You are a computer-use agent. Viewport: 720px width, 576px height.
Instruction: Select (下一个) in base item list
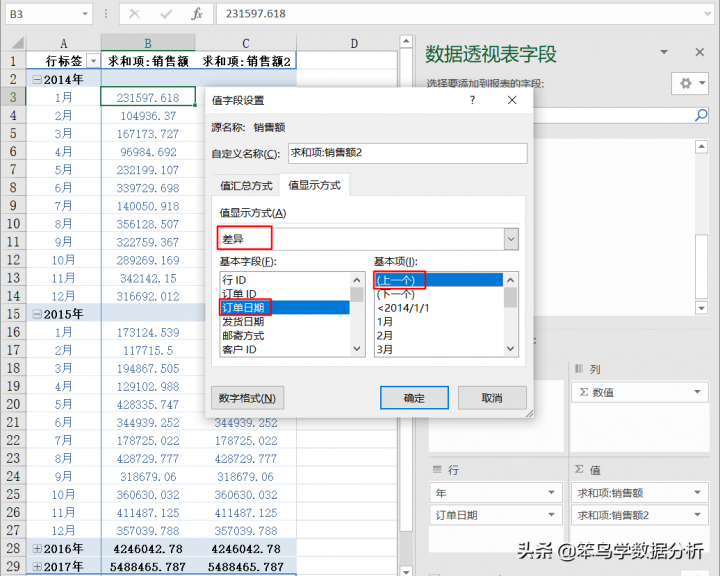tap(439, 294)
